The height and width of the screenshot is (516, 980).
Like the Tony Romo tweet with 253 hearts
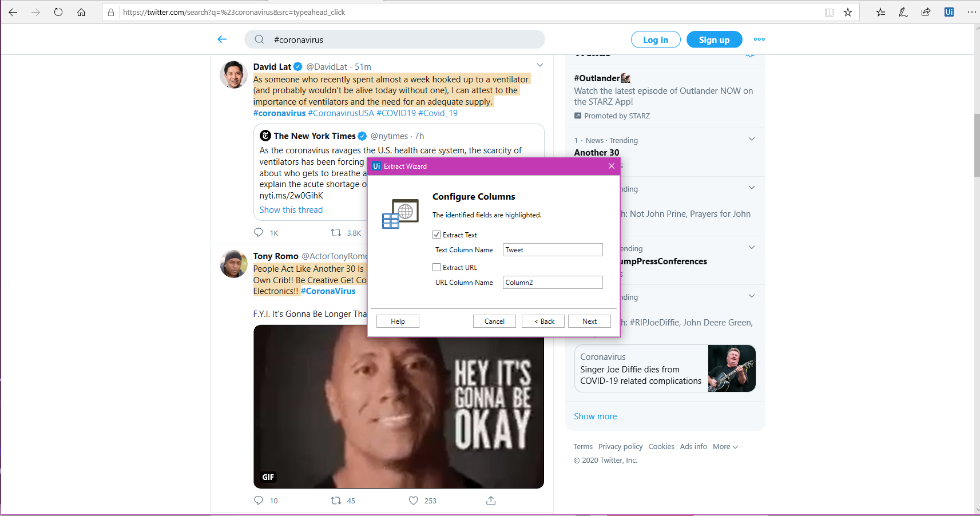click(414, 501)
